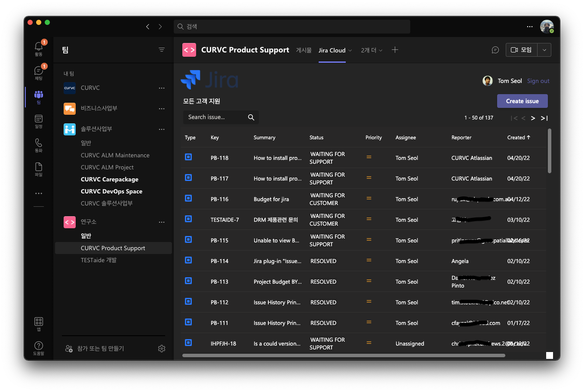This screenshot has height=392, width=584.
Task: Open issue key PB-117
Action: point(219,178)
